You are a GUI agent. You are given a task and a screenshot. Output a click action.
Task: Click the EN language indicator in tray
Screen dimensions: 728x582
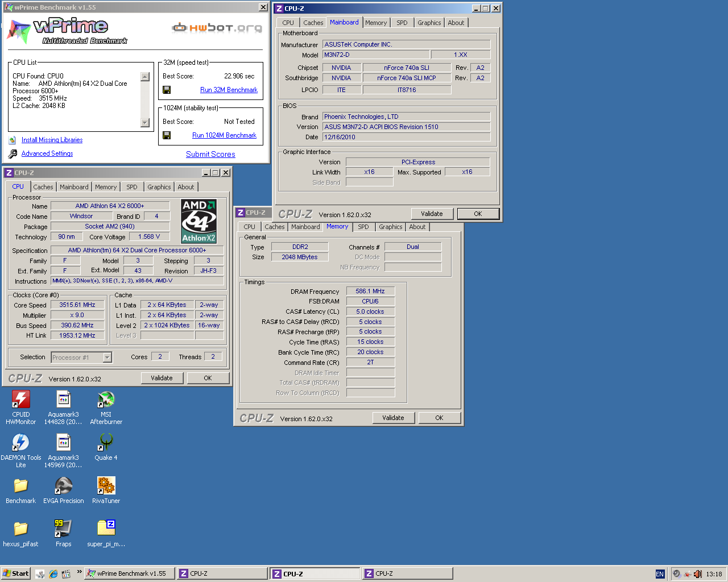coord(660,574)
